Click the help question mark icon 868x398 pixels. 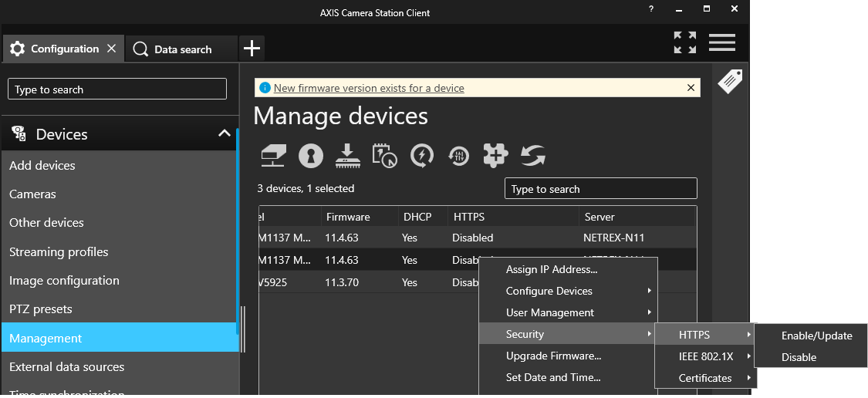(651, 8)
